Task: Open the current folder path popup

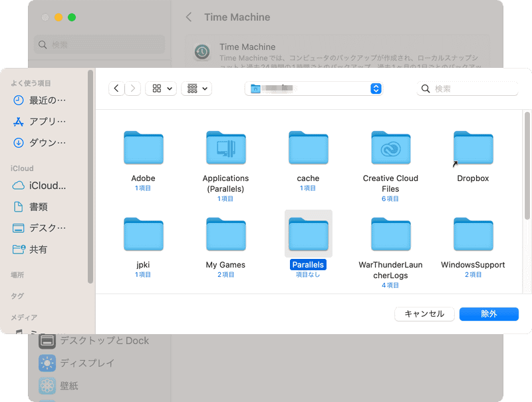Action: coord(314,89)
